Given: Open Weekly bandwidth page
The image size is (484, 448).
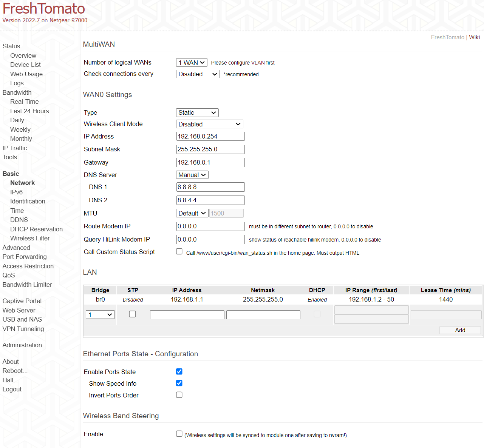Looking at the screenshot, I should 20,129.
